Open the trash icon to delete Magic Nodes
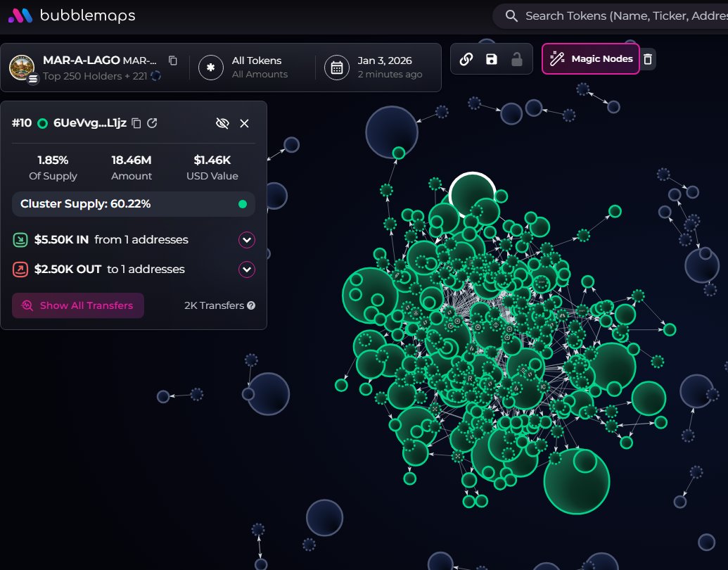The image size is (728, 570). coord(648,59)
